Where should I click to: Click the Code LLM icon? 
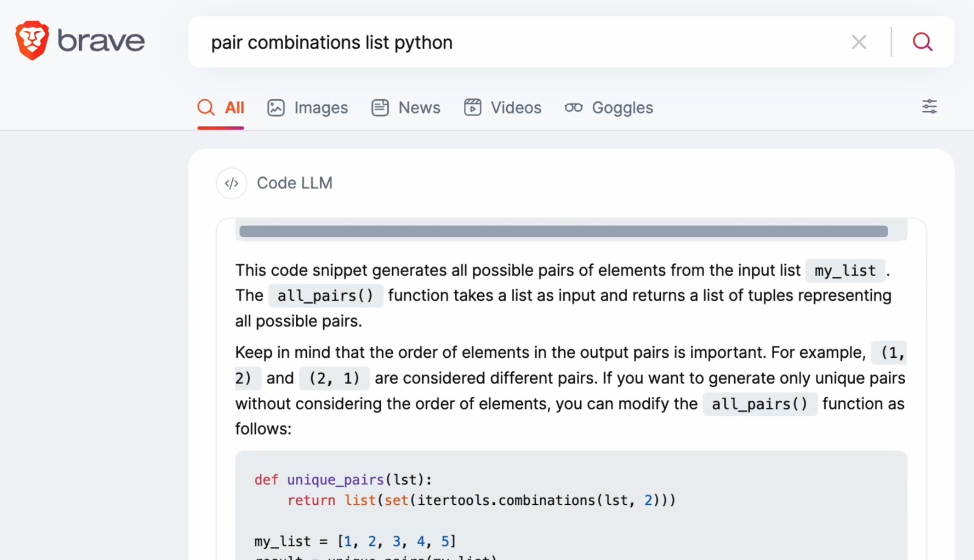231,183
